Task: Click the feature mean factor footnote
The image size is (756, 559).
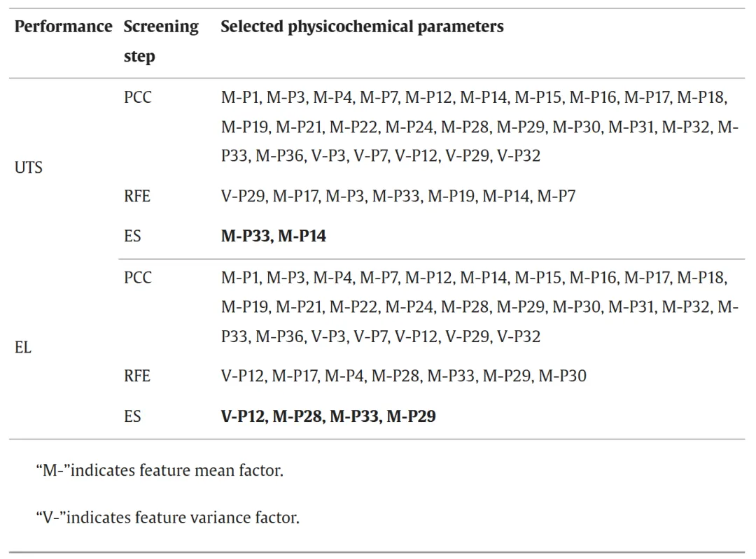Action: pyautogui.click(x=160, y=470)
